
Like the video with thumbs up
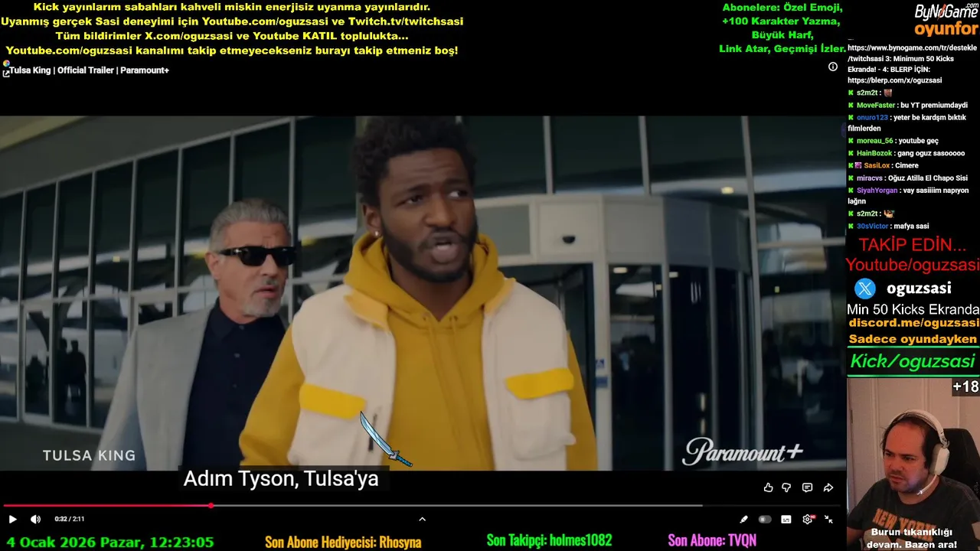coord(768,487)
